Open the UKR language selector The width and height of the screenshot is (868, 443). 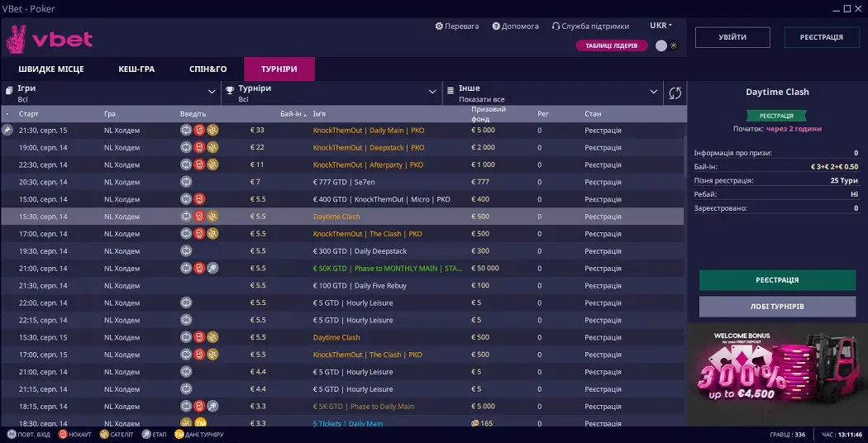(661, 26)
